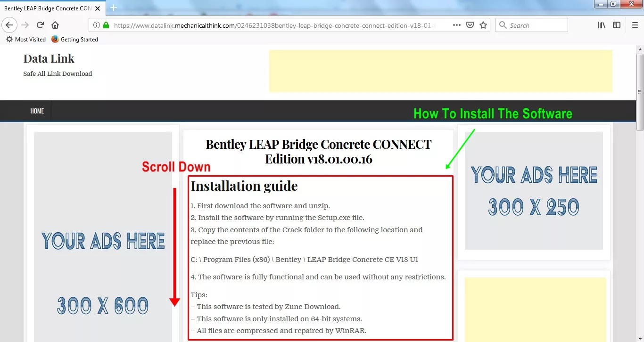The height and width of the screenshot is (342, 644).
Task: Click "This software is tested by Zune Download"
Action: point(265,307)
